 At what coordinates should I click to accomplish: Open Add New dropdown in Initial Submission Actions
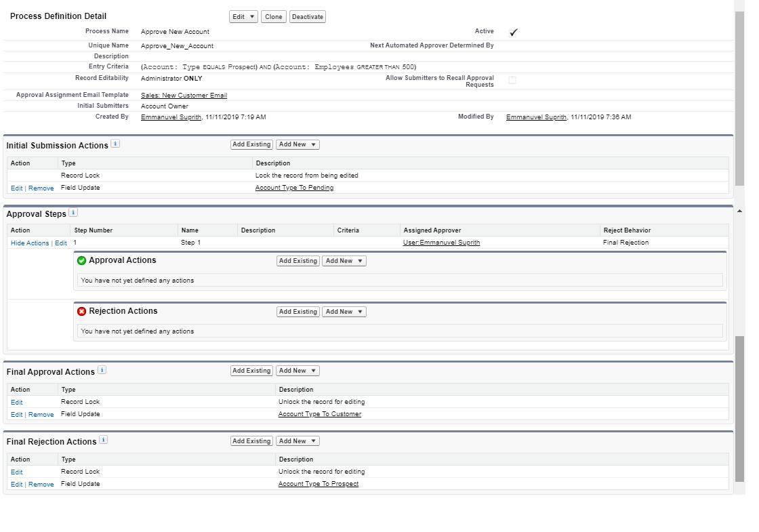coord(297,144)
